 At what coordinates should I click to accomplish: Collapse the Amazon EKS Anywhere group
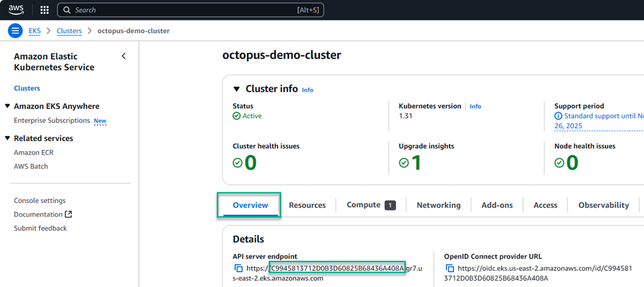click(x=7, y=106)
